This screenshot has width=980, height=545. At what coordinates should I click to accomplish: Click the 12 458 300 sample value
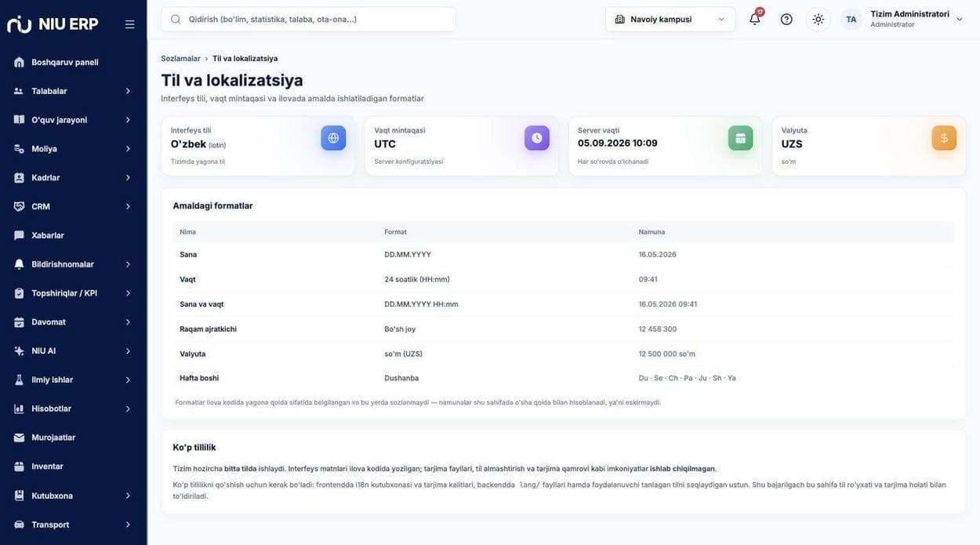[x=657, y=329]
